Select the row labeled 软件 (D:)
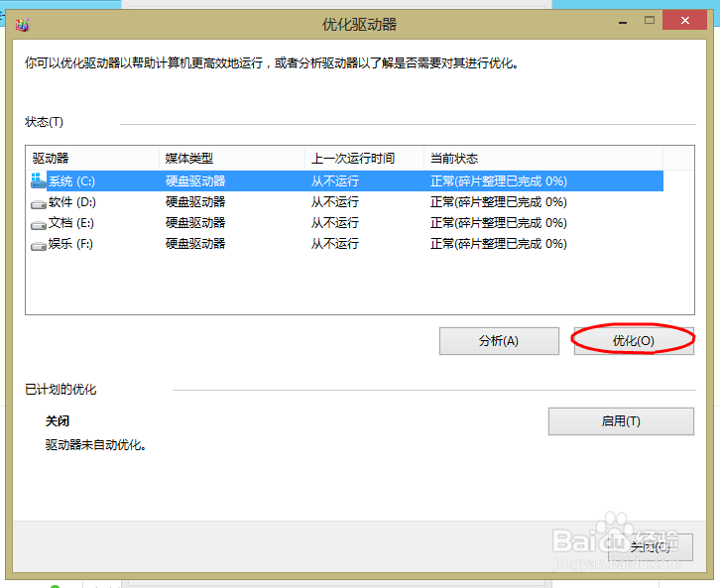This screenshot has height=588, width=720. pos(347,202)
